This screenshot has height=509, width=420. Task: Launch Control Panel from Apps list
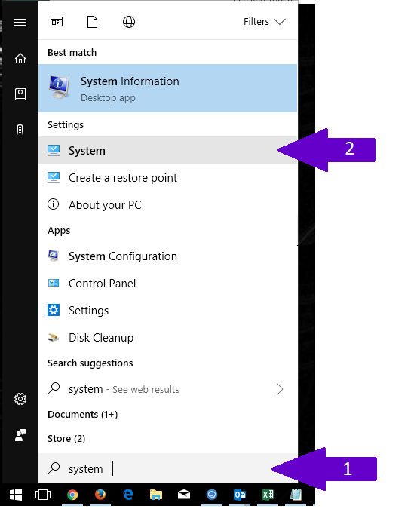click(x=168, y=284)
